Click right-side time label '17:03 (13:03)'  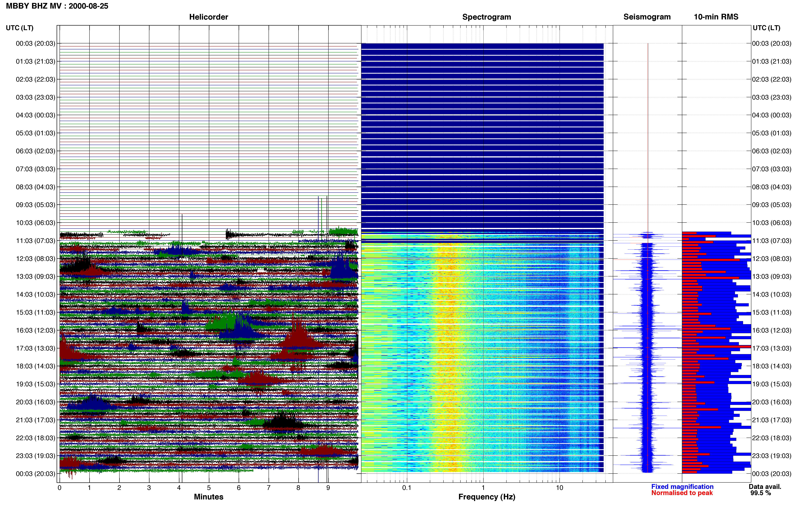[772, 348]
